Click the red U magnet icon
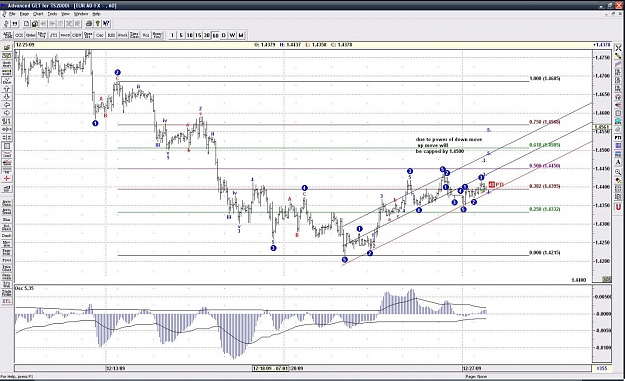Image resolution: width=625 pixels, height=381 pixels. pos(618,207)
